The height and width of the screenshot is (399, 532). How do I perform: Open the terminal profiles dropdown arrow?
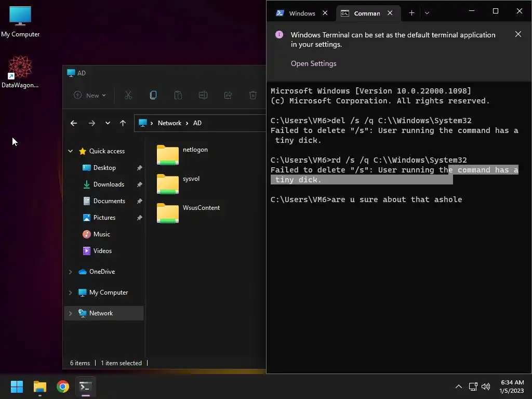427,13
